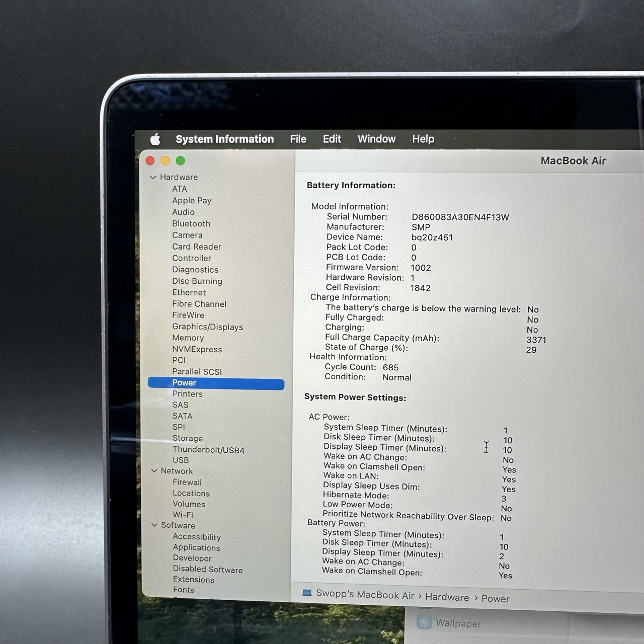Select Card Reader in the sidebar
Viewport: 644px width, 644px height.
(x=197, y=247)
